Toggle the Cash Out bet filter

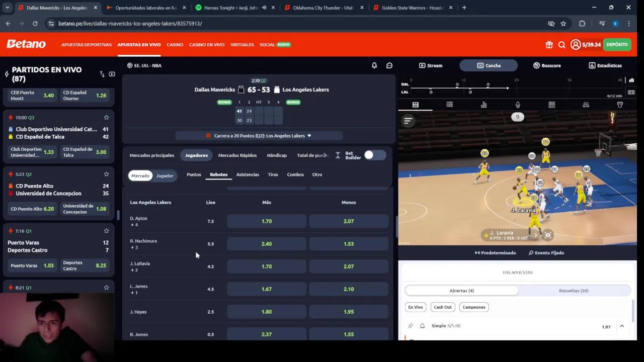[443, 307]
